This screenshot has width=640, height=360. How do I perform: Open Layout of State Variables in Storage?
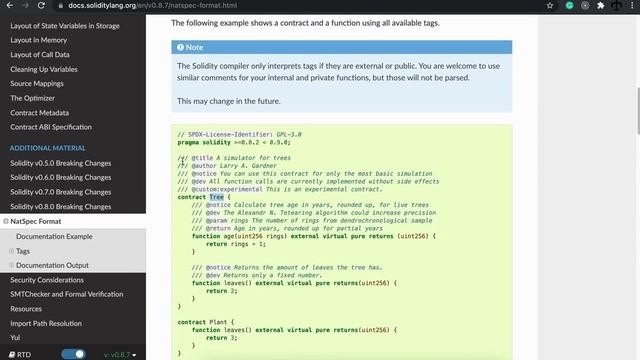pyautogui.click(x=65, y=25)
